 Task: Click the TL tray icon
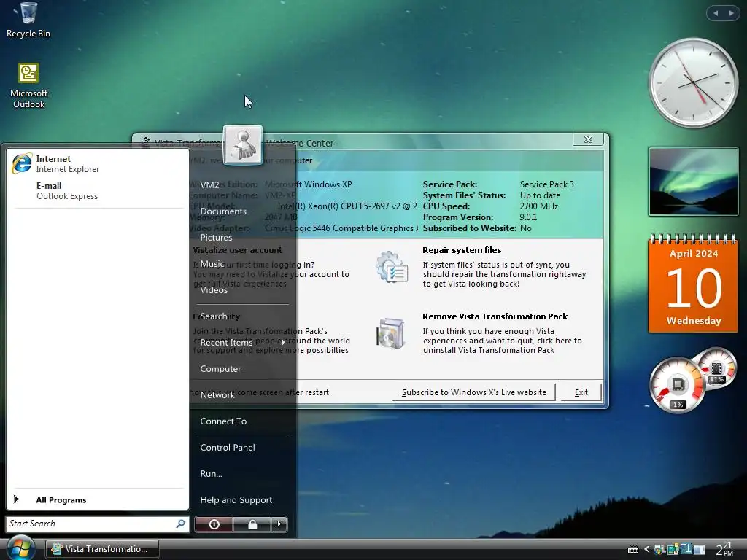click(686, 549)
